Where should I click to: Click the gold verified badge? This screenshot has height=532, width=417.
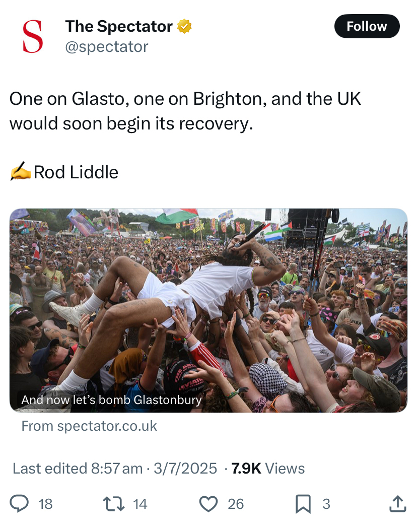coord(184,27)
